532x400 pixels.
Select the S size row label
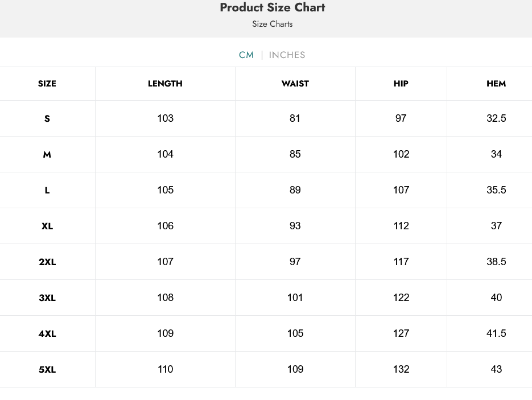coord(47,119)
